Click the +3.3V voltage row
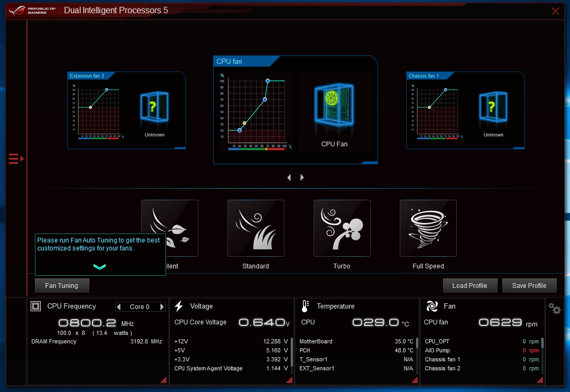Screen dimensions: 570x392 coord(231,359)
